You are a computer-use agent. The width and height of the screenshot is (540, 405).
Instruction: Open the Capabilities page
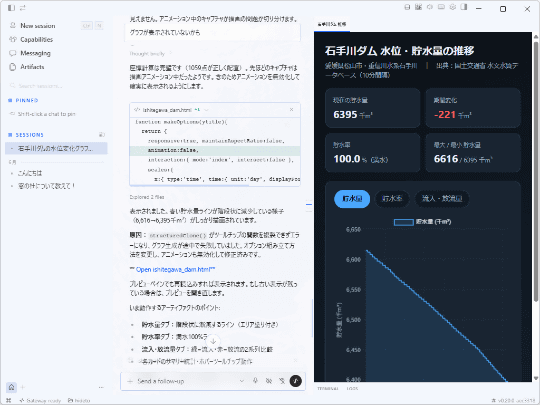pyautogui.click(x=36, y=40)
